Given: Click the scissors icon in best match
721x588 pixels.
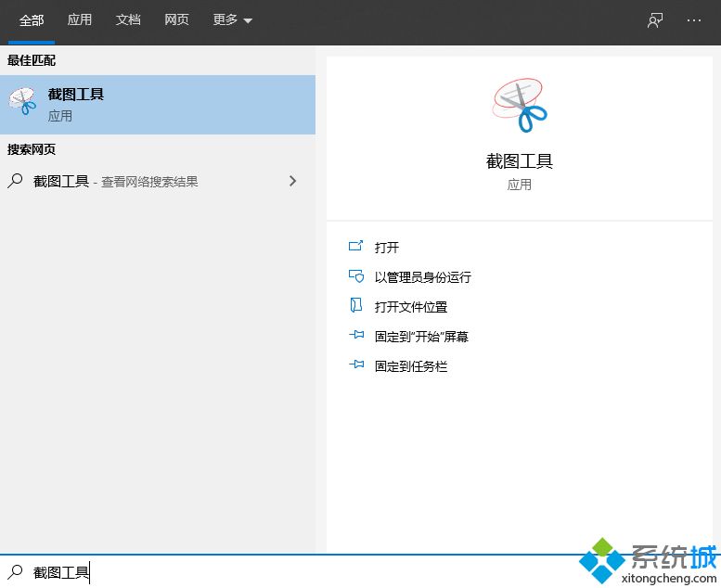Looking at the screenshot, I should (22, 101).
